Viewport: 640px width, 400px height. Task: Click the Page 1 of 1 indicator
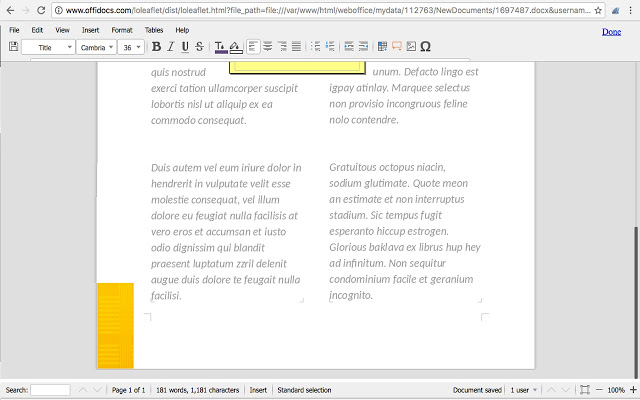coord(128,390)
